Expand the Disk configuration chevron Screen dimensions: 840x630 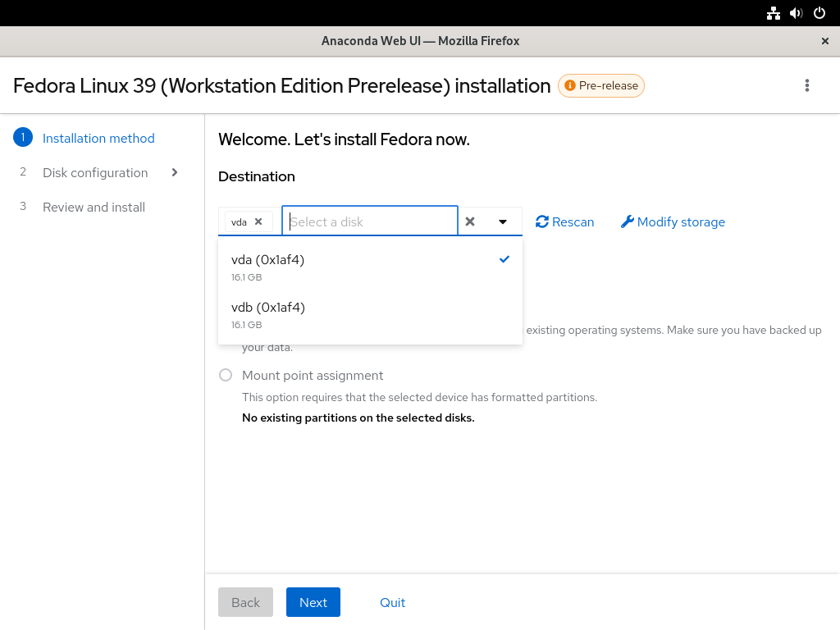[x=175, y=172]
